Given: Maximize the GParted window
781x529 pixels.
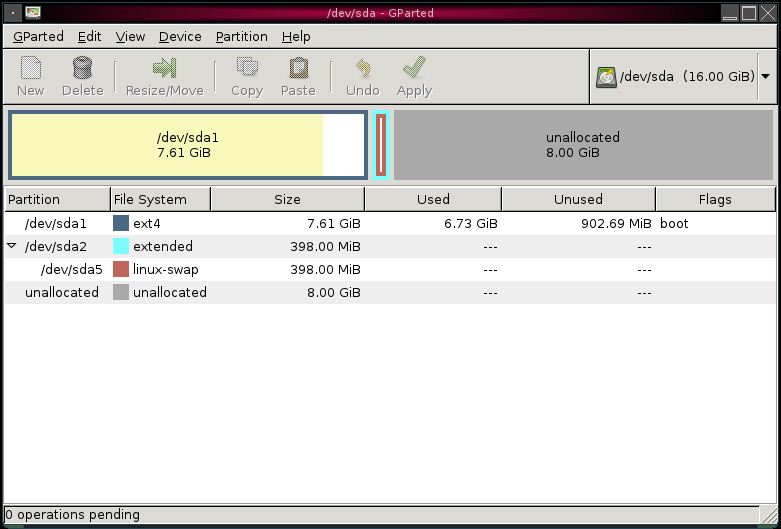Looking at the screenshot, I should (x=749, y=13).
